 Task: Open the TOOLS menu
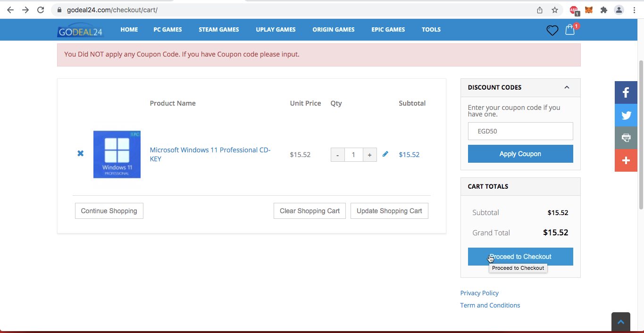click(431, 29)
